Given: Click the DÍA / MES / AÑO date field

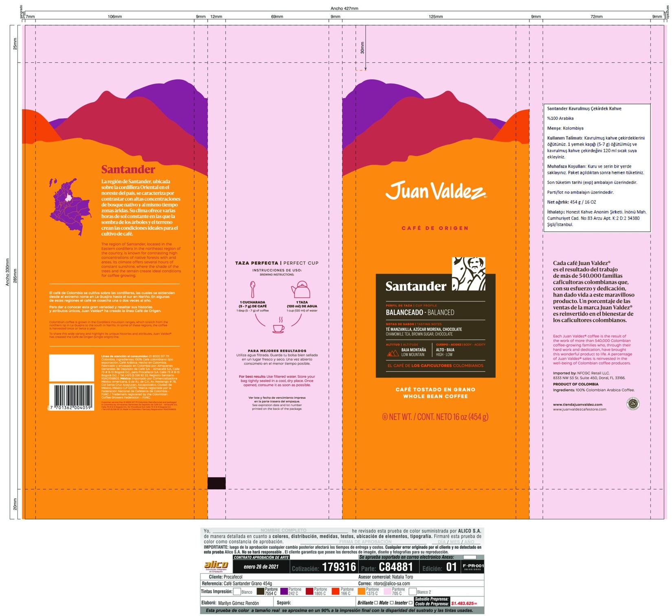Looking at the screenshot, I should pyautogui.click(x=456, y=542).
